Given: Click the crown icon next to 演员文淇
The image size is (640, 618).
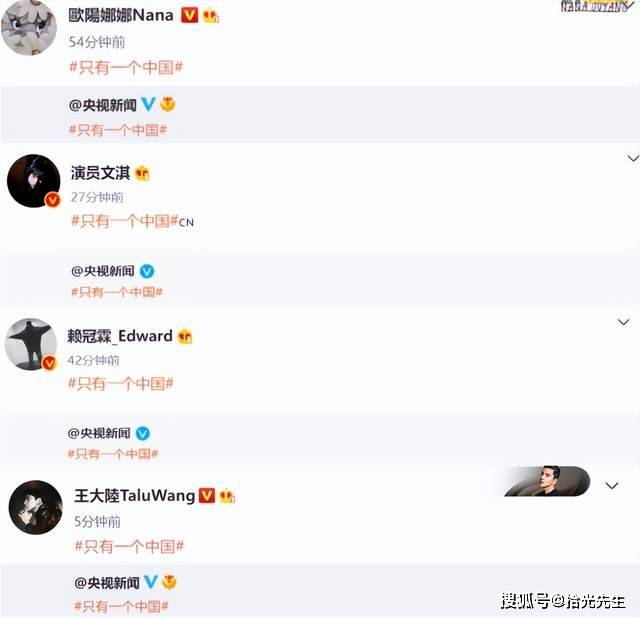Looking at the screenshot, I should click(x=142, y=173).
